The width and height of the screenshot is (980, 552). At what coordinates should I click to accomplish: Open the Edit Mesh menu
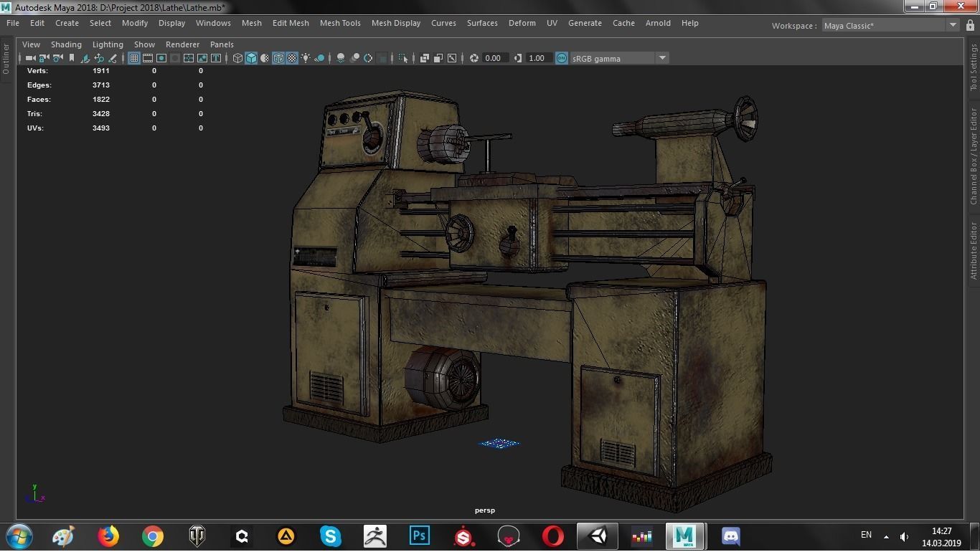point(291,23)
